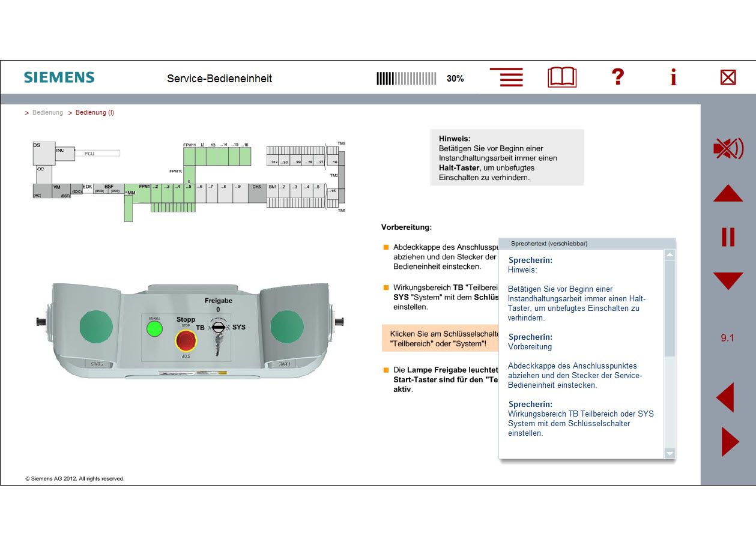This screenshot has width=756, height=545.
Task: Click the red up triangle in sidebar
Action: coord(728,194)
